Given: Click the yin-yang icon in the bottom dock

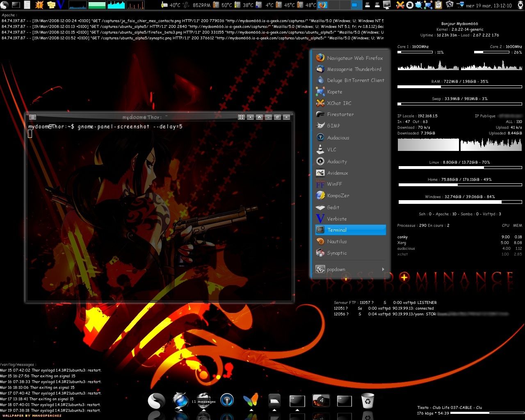Looking at the screenshot, I should coord(156,401).
